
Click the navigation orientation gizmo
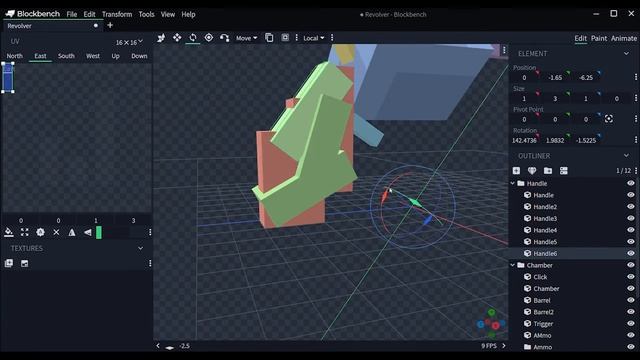(x=491, y=324)
